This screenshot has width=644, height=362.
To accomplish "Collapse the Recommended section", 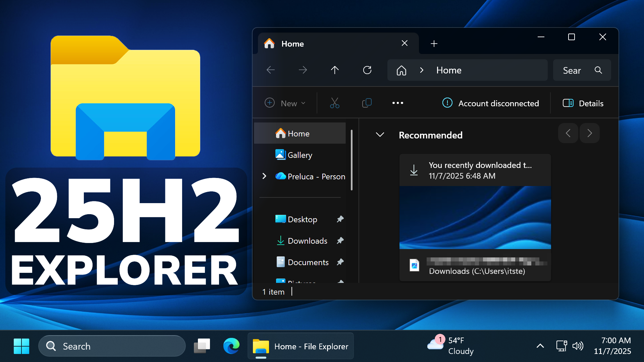I will pos(380,135).
